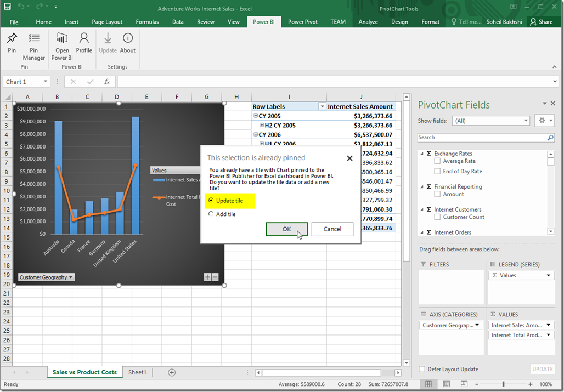Toggle Defer Layout Update checkbox

pyautogui.click(x=422, y=369)
